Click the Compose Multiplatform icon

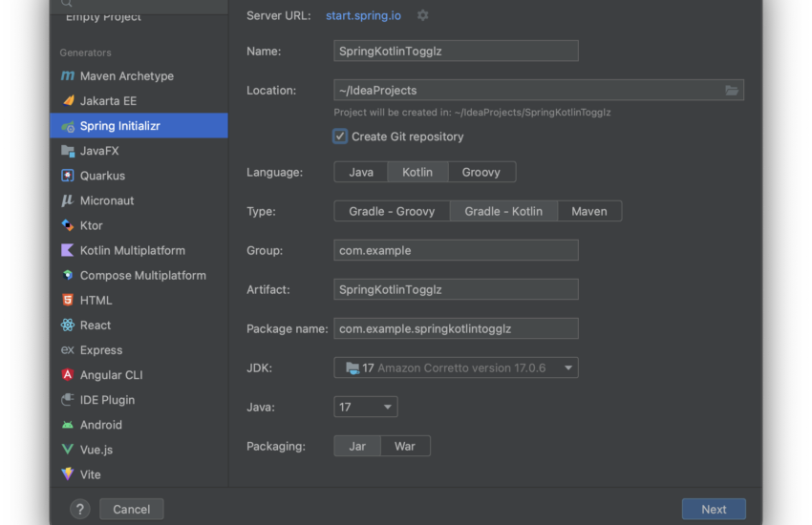(67, 275)
